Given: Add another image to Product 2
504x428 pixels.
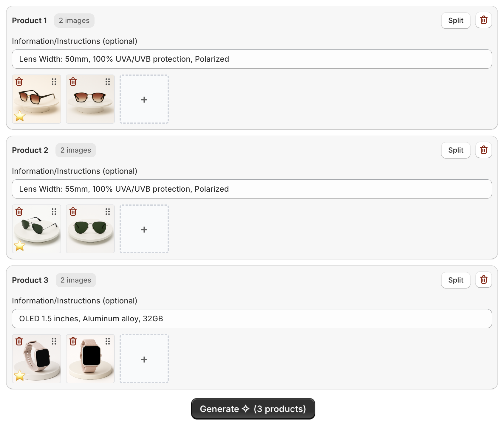Looking at the screenshot, I should 144,229.
